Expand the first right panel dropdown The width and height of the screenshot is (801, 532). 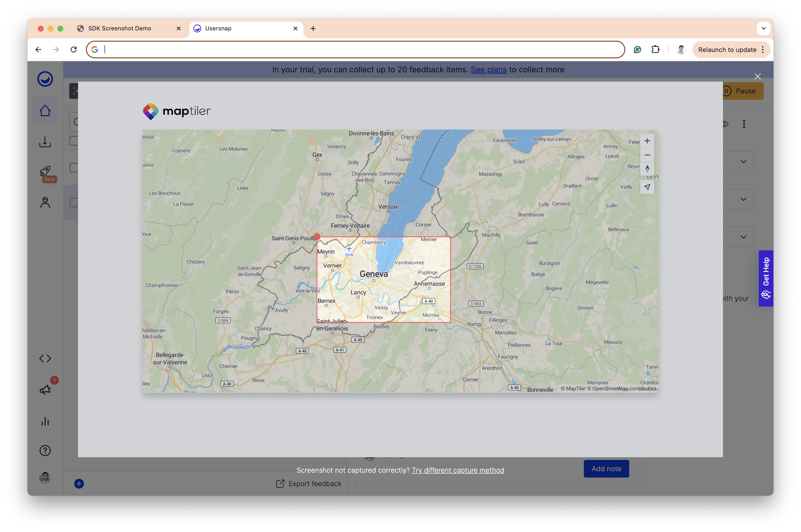[x=743, y=162]
